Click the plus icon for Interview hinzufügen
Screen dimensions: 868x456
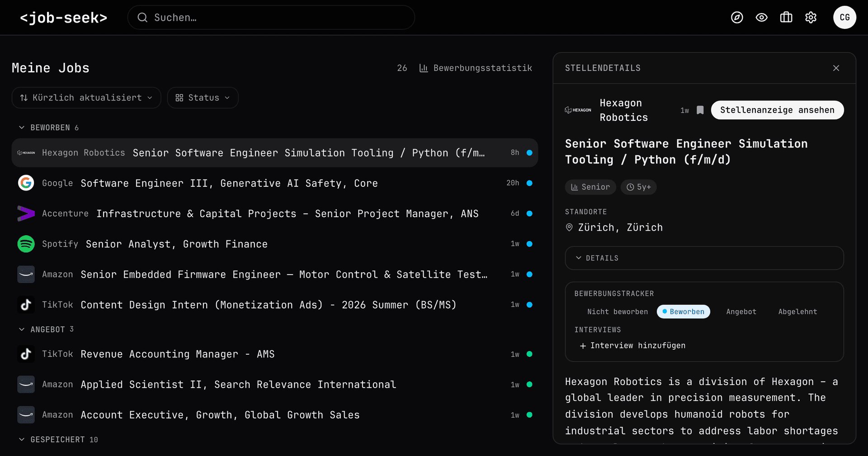pos(583,346)
